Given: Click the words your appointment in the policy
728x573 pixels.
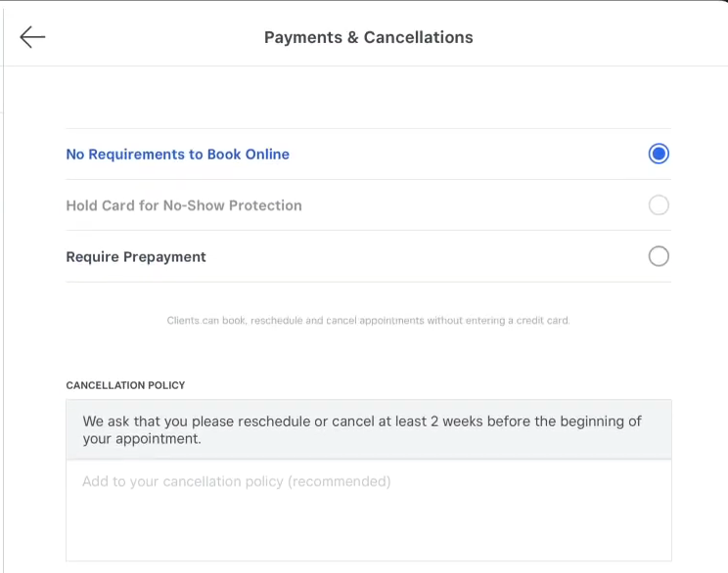Looking at the screenshot, I should click(142, 439).
